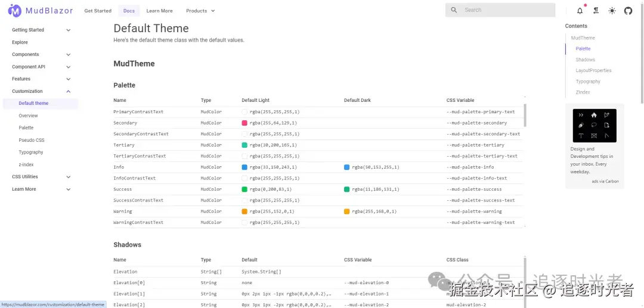The width and height of the screenshot is (644, 308).
Task: Click the rgba(255,64,129,1) value
Action: coord(273,123)
